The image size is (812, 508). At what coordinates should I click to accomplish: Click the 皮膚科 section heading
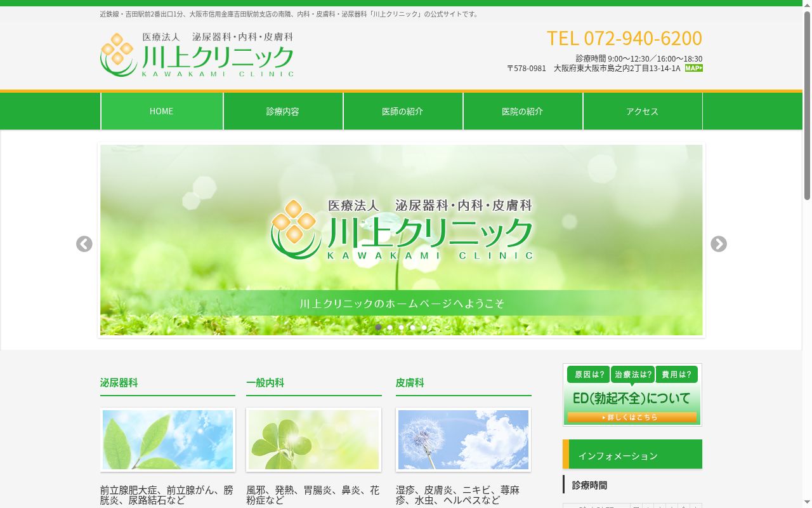pyautogui.click(x=410, y=383)
